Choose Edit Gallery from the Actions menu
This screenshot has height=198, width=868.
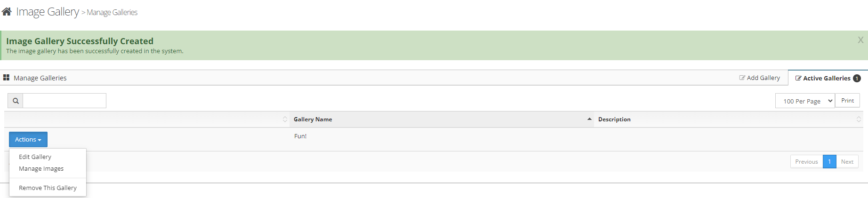pos(35,157)
